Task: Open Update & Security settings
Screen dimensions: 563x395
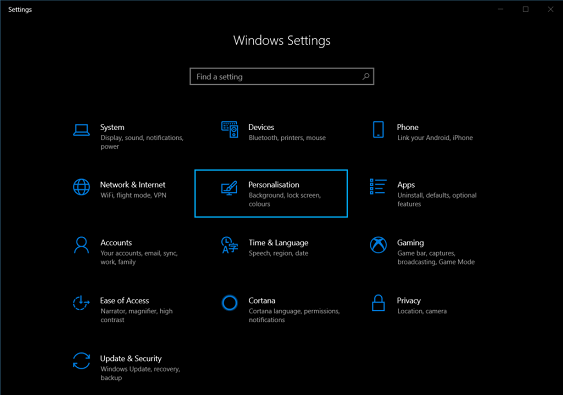Action: click(131, 359)
